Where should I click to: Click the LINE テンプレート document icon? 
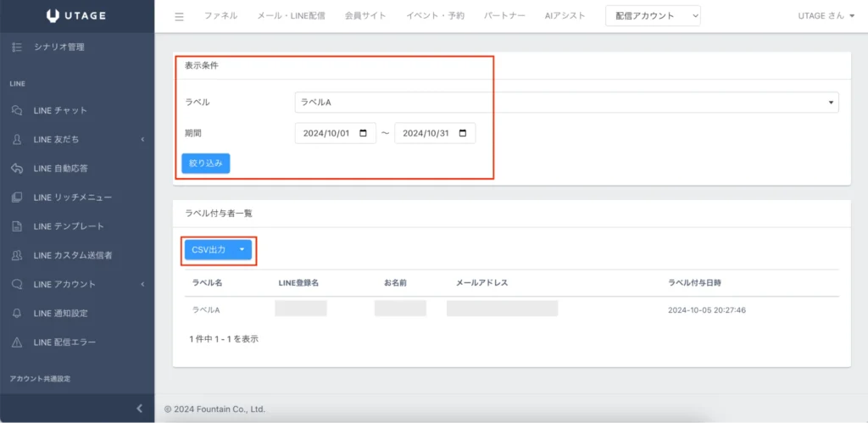pyautogui.click(x=17, y=225)
